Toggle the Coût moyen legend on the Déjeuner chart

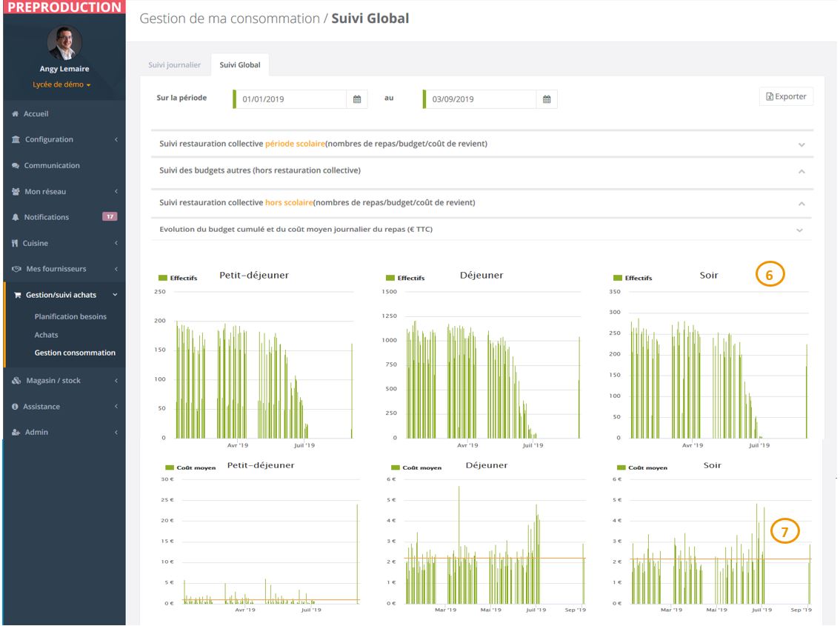[x=416, y=467]
